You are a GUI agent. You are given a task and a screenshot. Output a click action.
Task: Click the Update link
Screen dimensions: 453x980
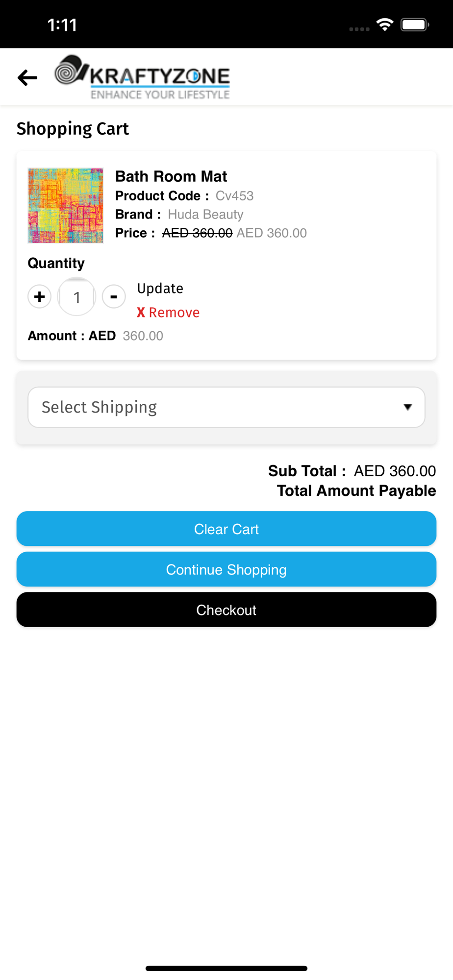tap(160, 289)
